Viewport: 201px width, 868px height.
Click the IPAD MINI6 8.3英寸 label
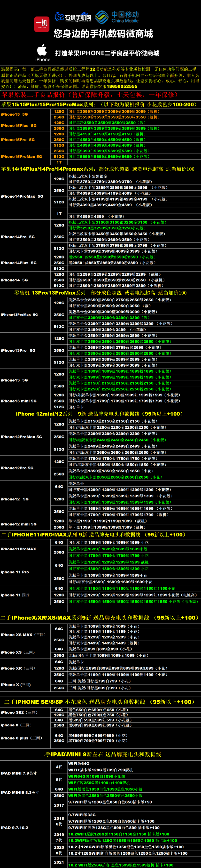tap(20, 793)
